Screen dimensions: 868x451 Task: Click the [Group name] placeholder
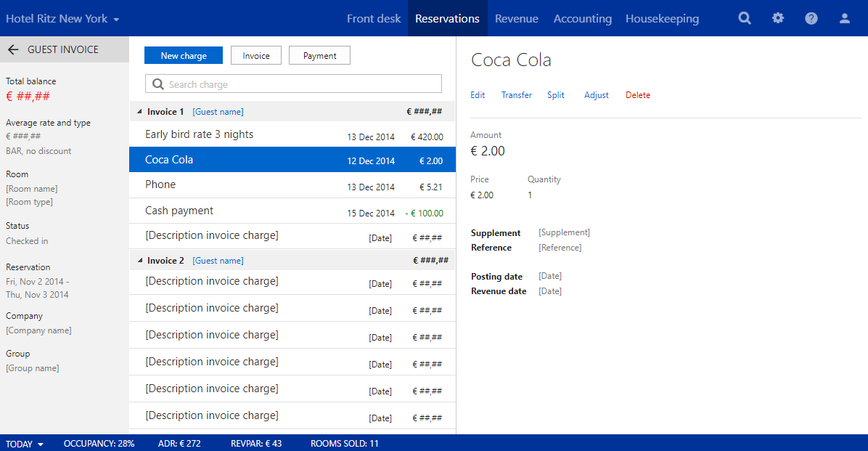[32, 368]
